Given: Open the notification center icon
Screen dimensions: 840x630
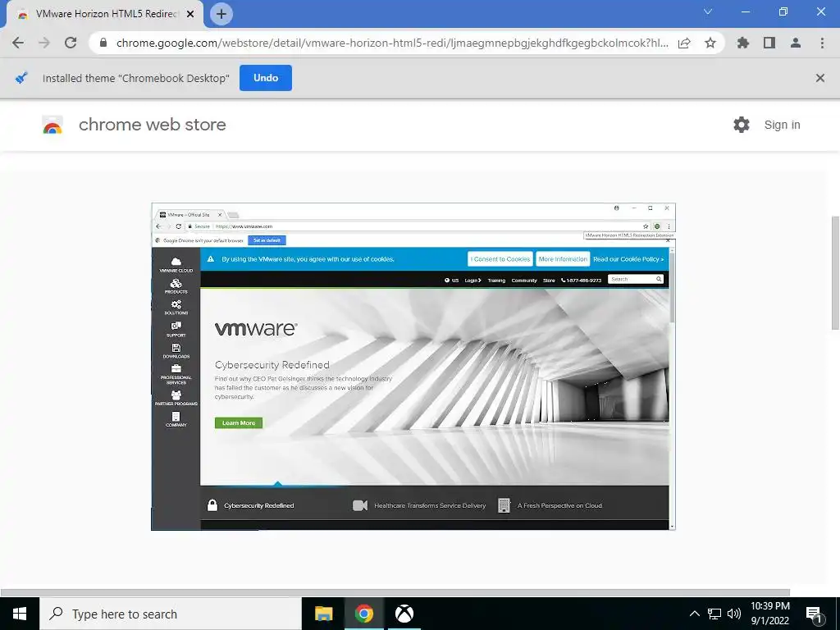Looking at the screenshot, I should 814,614.
